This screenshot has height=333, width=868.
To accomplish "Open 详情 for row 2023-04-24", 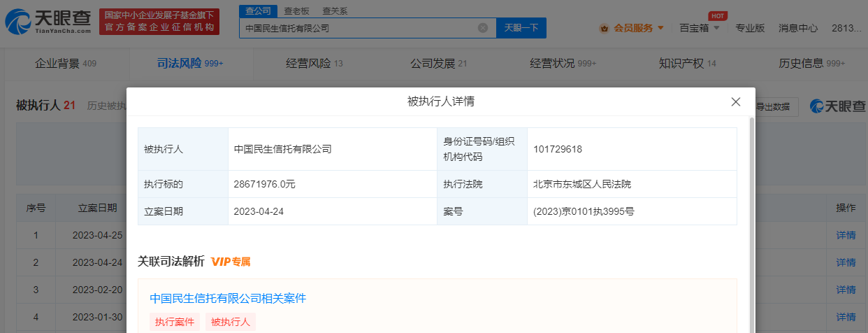I will 846,262.
